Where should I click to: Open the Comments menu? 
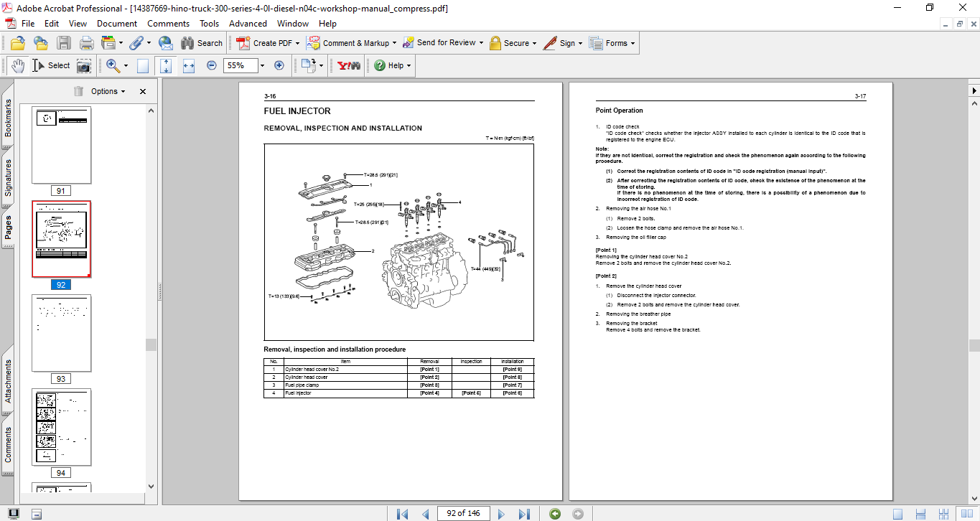point(168,24)
